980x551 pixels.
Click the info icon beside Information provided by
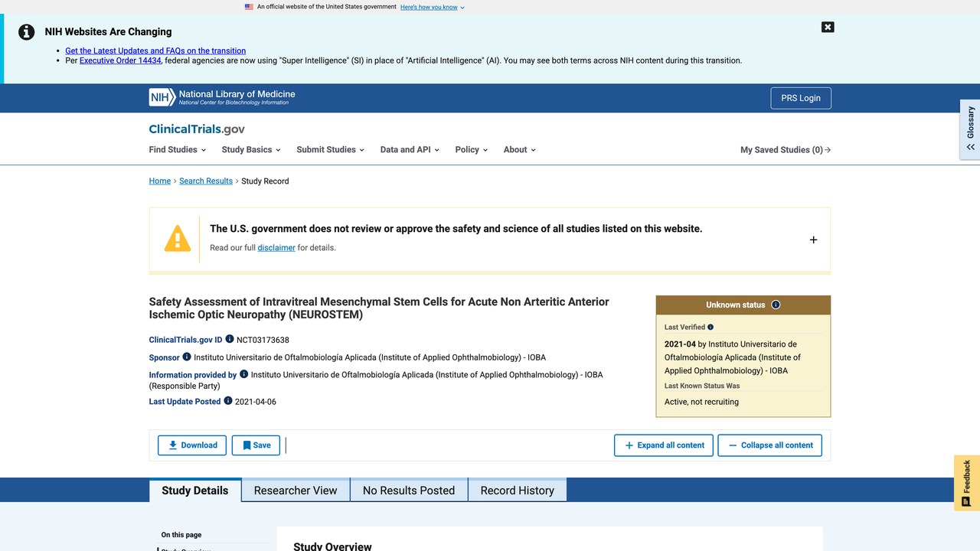[244, 374]
